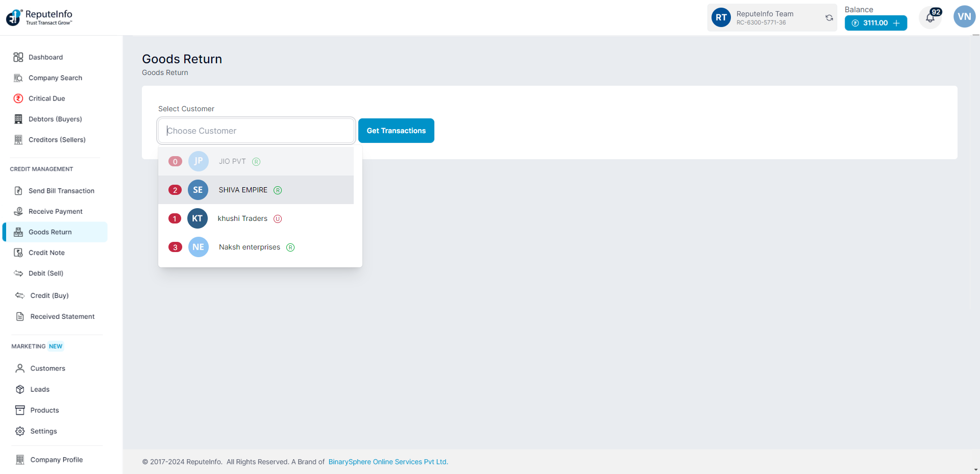Click the refresh icon beside ReputeInfo Team
Image resolution: width=980 pixels, height=474 pixels.
[x=829, y=18]
